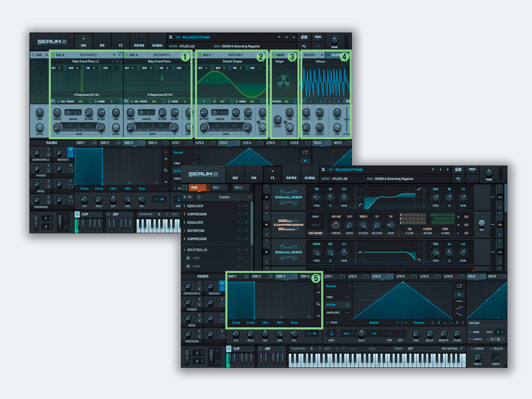Expand the LOWS splitter branch
Screen dimensions: 532x399
[x=188, y=258]
